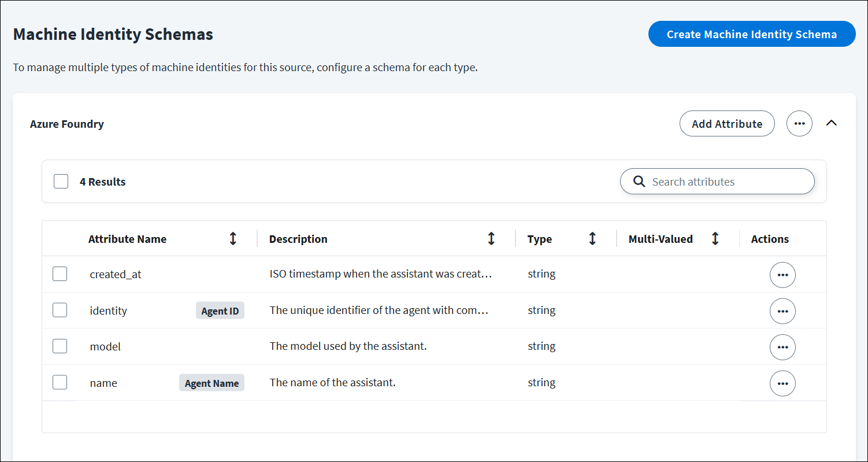Check the created_at attribute row
Screen dimensions: 868x462
tap(60, 274)
